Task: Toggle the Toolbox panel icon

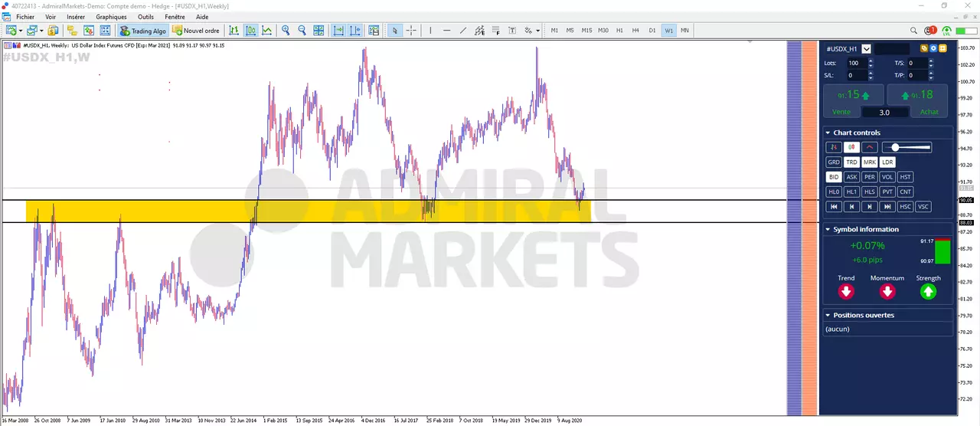Action: pyautogui.click(x=89, y=31)
